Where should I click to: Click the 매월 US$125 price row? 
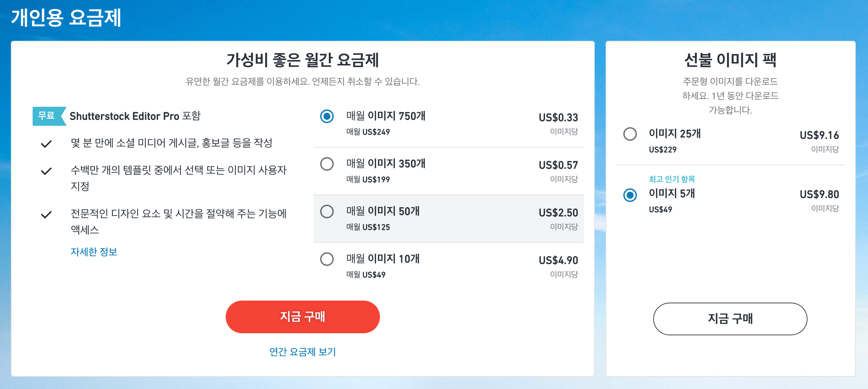point(368,227)
